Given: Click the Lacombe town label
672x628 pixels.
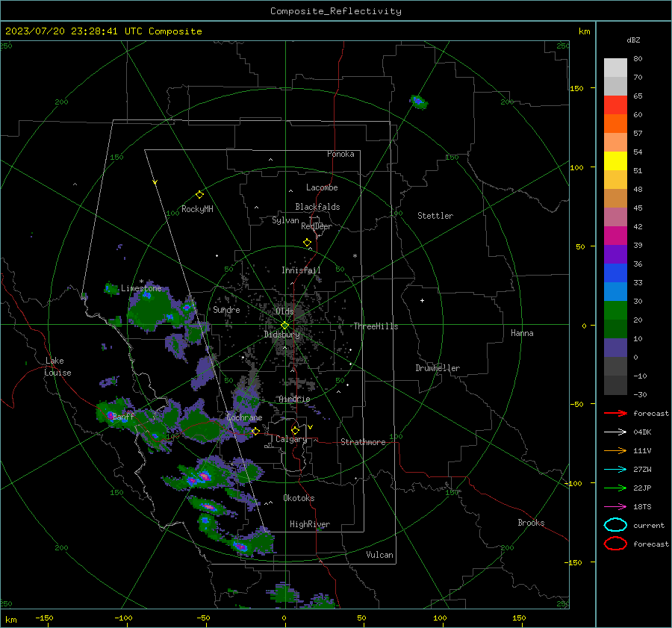Looking at the screenshot, I should [x=321, y=187].
